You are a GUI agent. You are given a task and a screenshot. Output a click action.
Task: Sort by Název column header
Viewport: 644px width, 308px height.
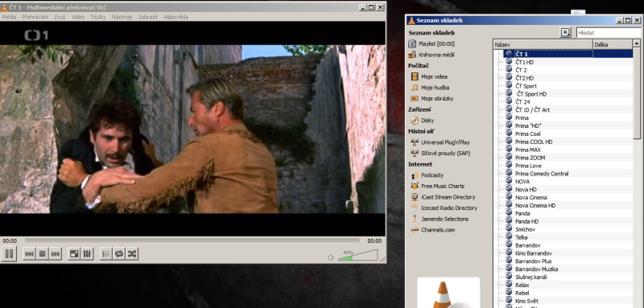[543, 44]
